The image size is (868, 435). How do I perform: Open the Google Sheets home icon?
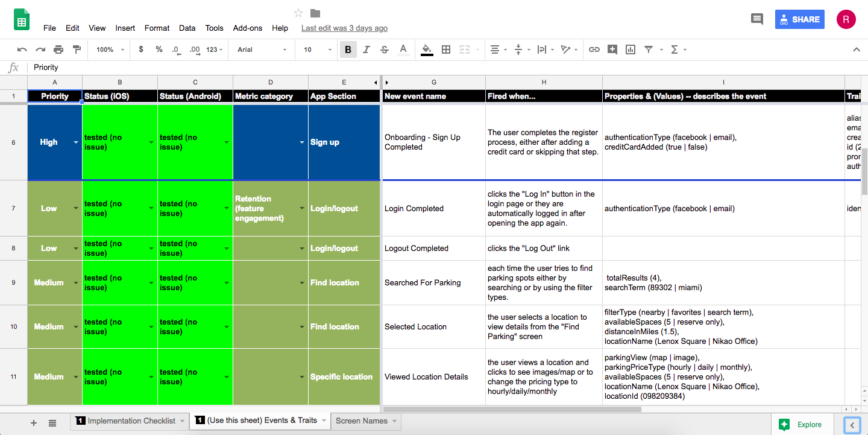pos(22,20)
